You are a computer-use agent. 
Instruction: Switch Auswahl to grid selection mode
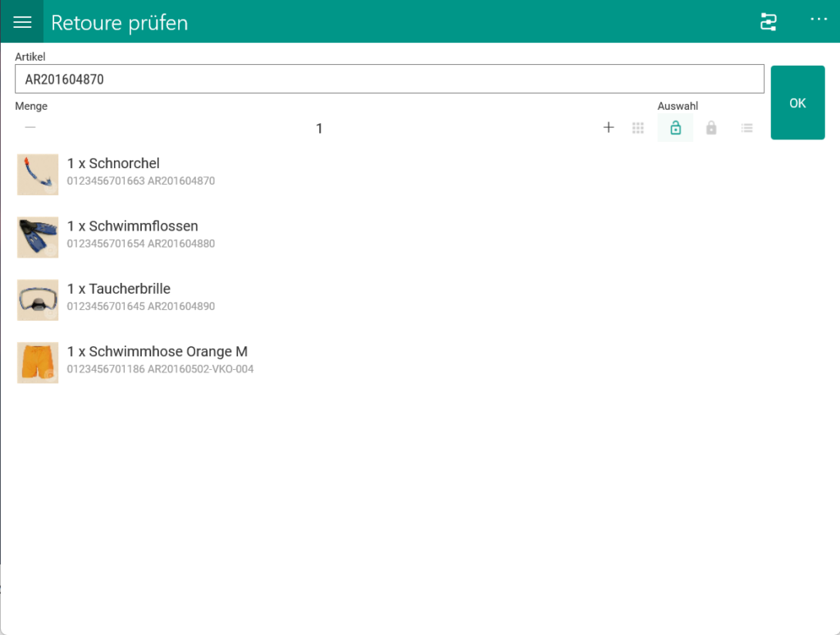point(638,128)
